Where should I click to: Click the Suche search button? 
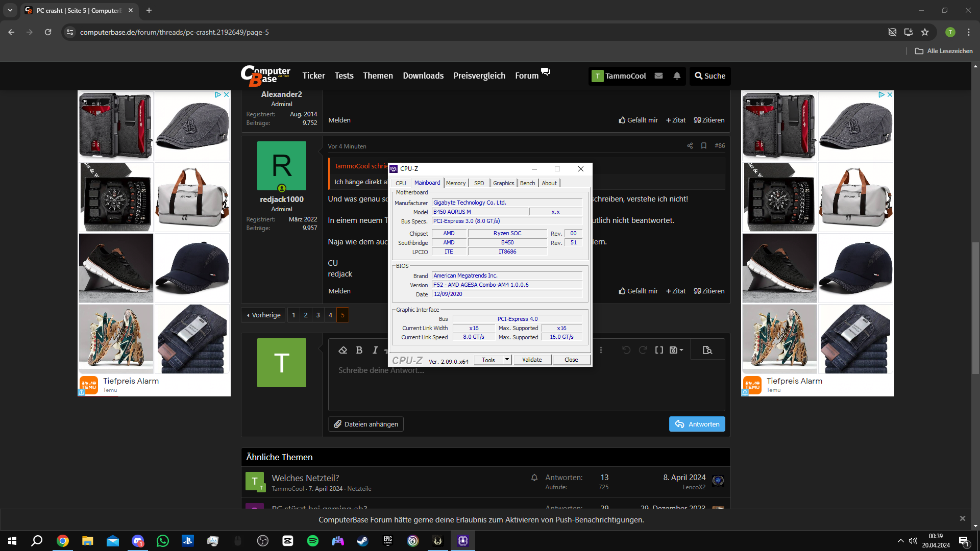click(710, 76)
